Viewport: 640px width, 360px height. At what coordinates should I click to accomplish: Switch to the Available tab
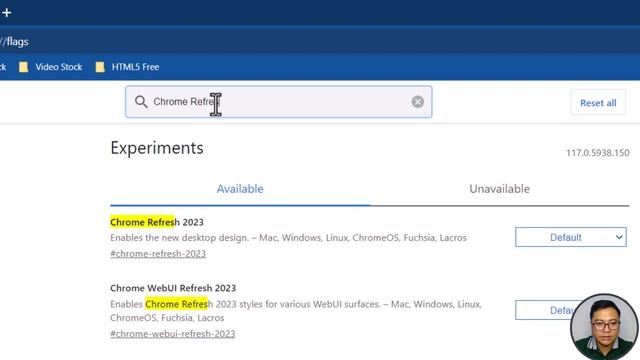pos(240,189)
